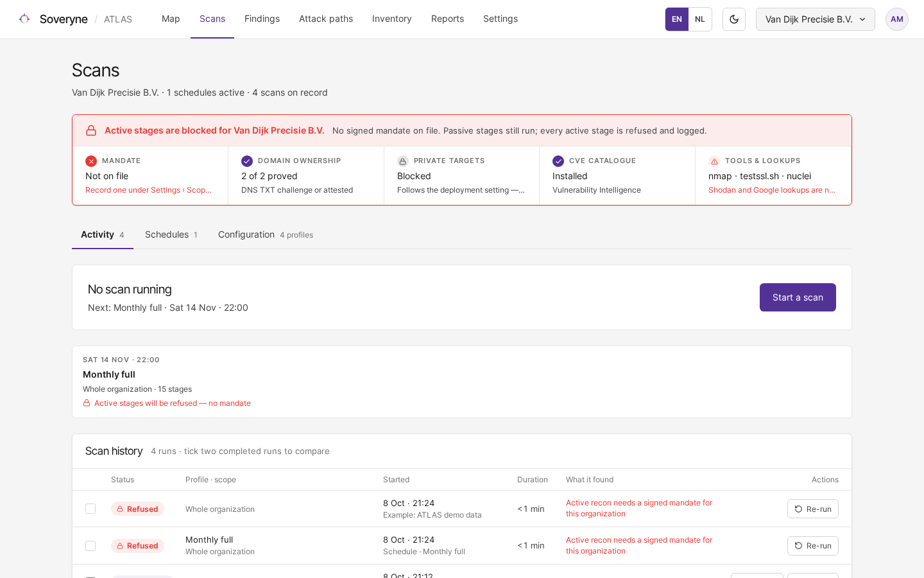Screen dimensions: 924x578
Task: Click 'Not on file' mandate status
Action: point(107,176)
